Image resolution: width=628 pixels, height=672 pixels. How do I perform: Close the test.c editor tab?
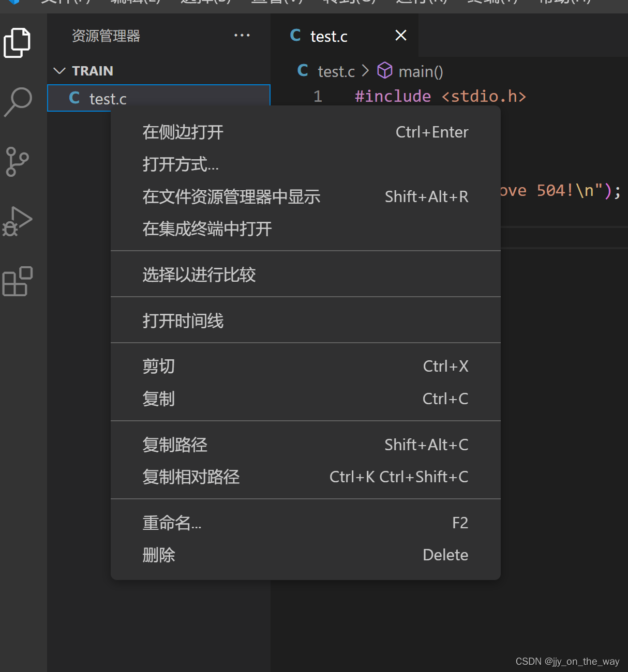pyautogui.click(x=401, y=36)
